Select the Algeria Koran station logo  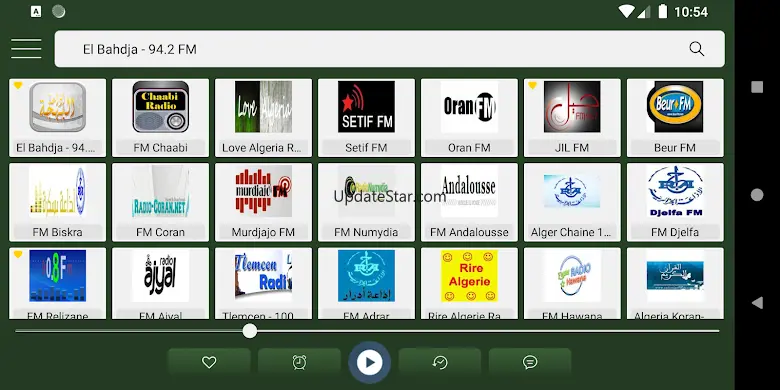click(675, 276)
